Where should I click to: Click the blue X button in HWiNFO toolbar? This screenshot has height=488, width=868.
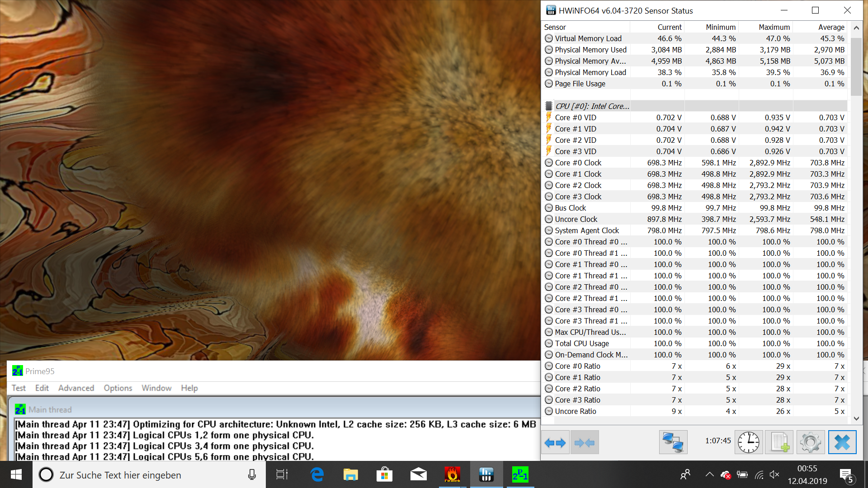pyautogui.click(x=842, y=442)
